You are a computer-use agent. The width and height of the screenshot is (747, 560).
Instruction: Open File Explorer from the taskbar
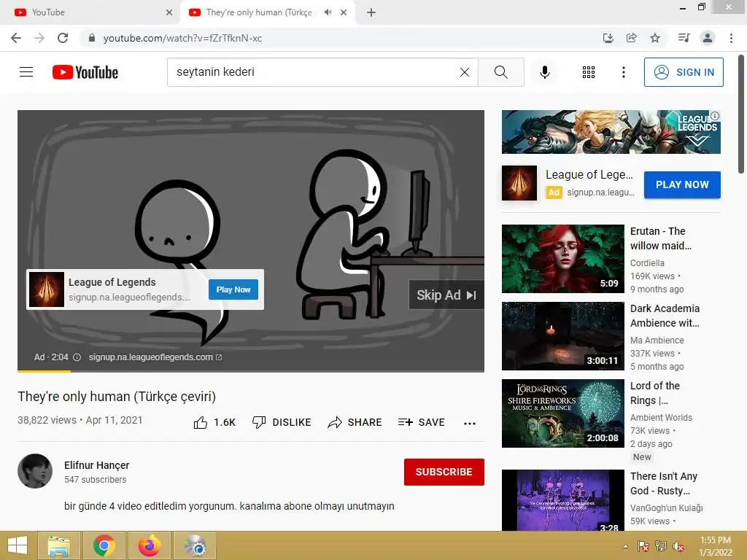(x=58, y=545)
